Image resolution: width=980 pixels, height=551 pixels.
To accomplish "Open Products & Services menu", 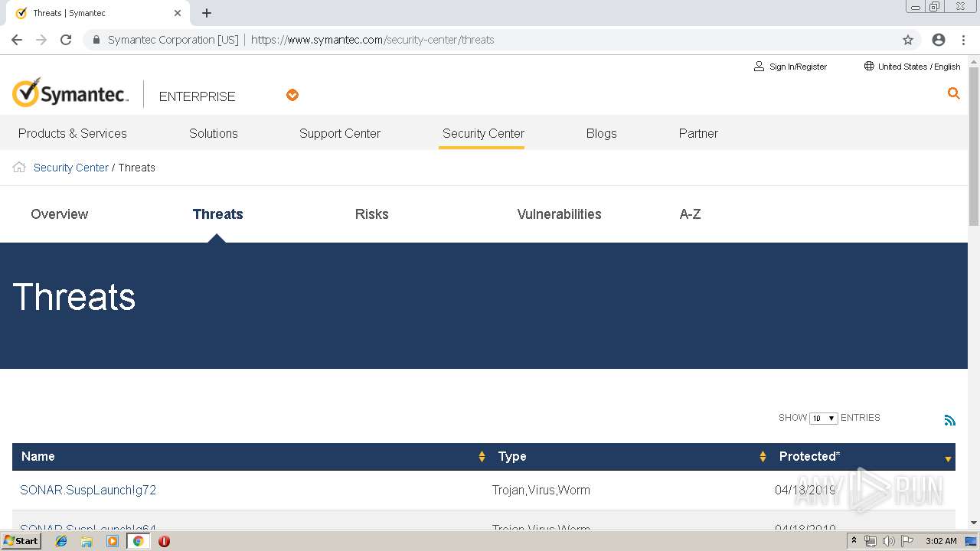I will pyautogui.click(x=73, y=133).
